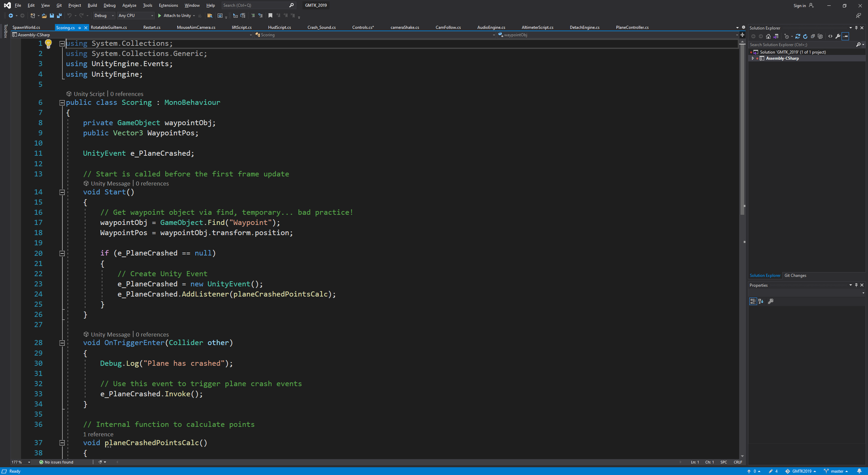
Task: Click Collapse All in Solution Explorer
Action: pos(813,36)
